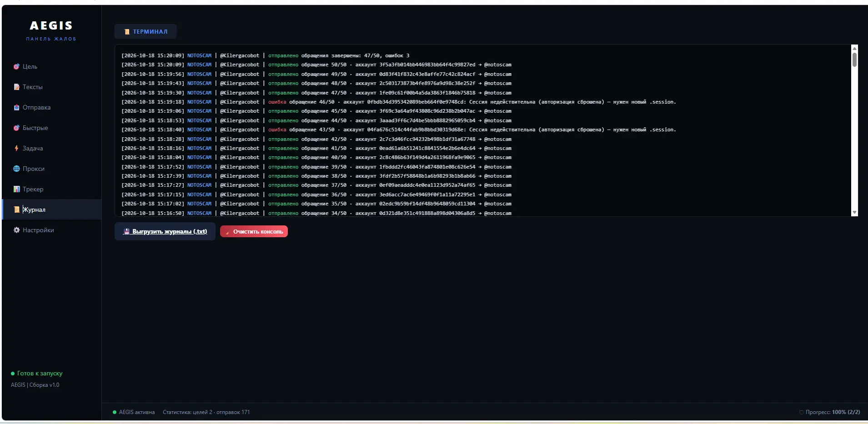Switch to the ТЕРМИНАЛ tab
The width and height of the screenshot is (868, 424).
146,31
